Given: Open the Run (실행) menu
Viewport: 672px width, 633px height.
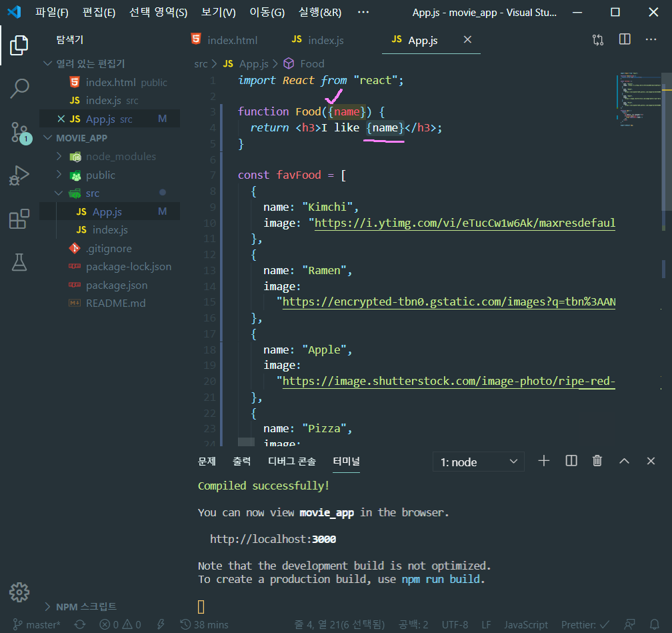Looking at the screenshot, I should (x=320, y=12).
